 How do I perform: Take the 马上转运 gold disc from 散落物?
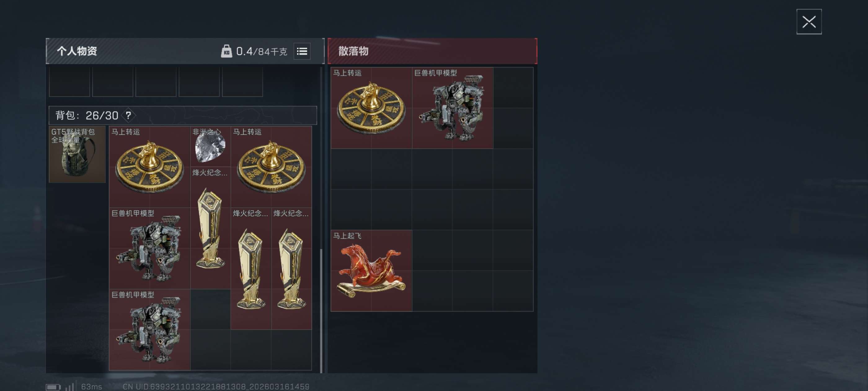(371, 108)
